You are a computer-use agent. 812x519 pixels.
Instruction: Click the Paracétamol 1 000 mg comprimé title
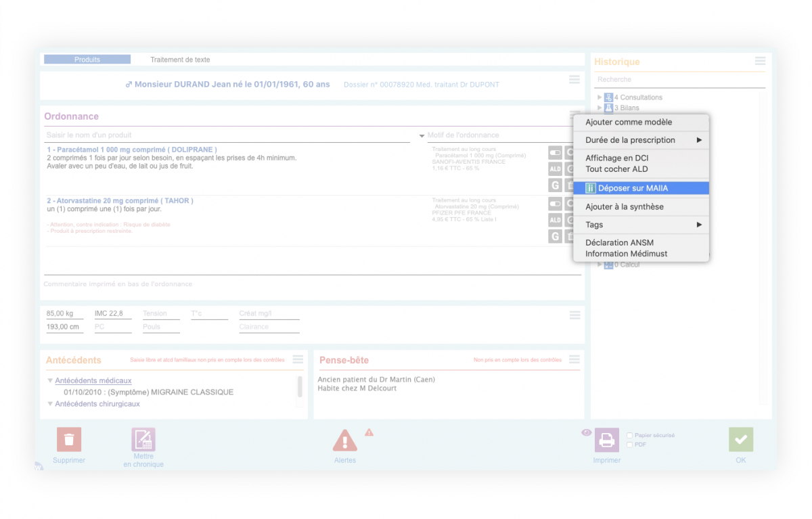[x=132, y=150]
